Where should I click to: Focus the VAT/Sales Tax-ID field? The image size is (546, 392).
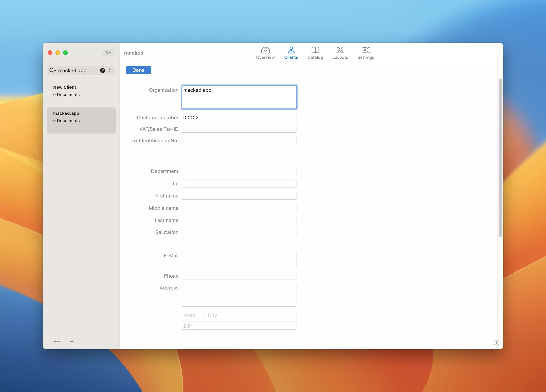click(x=239, y=129)
